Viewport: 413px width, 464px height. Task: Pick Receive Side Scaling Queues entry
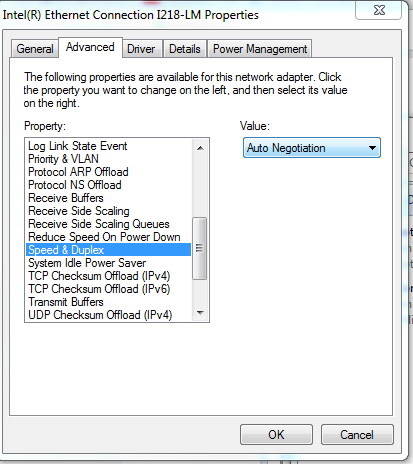pos(99,224)
